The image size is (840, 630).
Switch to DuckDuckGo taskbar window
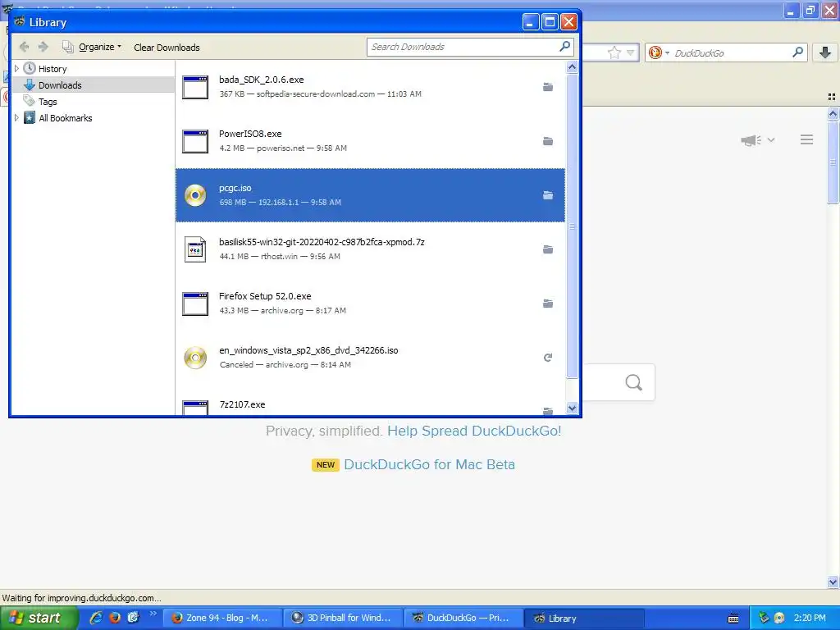pyautogui.click(x=463, y=618)
